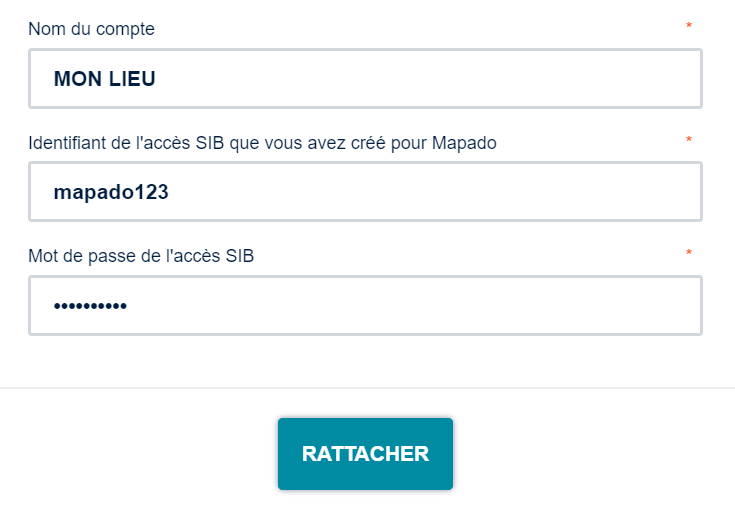Click the required asterisk beside Mot de passe
735x519 pixels.
(689, 254)
